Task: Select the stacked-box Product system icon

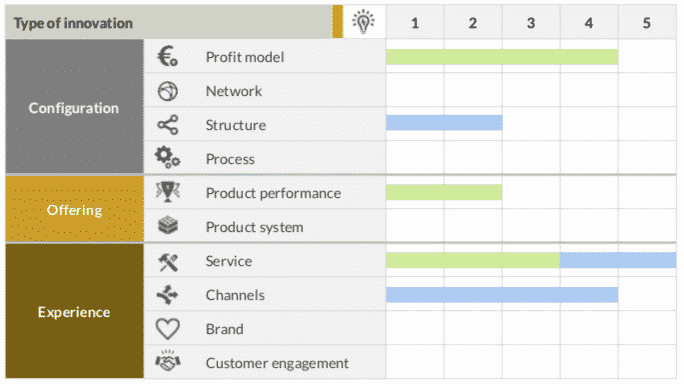Action: [x=168, y=226]
